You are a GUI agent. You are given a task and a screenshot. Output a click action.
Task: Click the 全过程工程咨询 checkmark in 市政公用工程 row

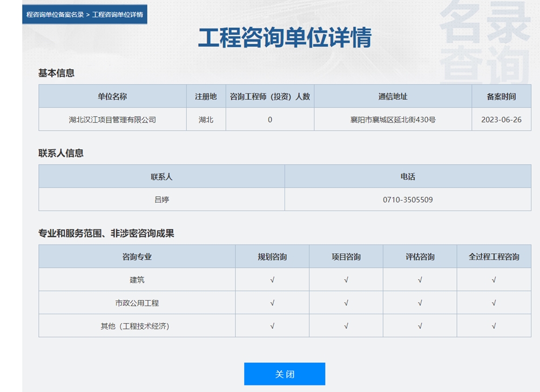pyautogui.click(x=494, y=303)
